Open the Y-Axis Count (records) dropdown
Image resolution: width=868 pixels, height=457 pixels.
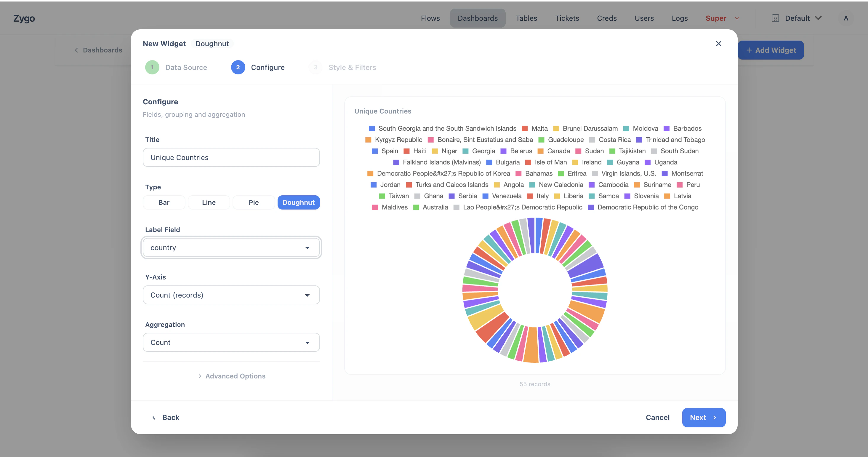231,295
